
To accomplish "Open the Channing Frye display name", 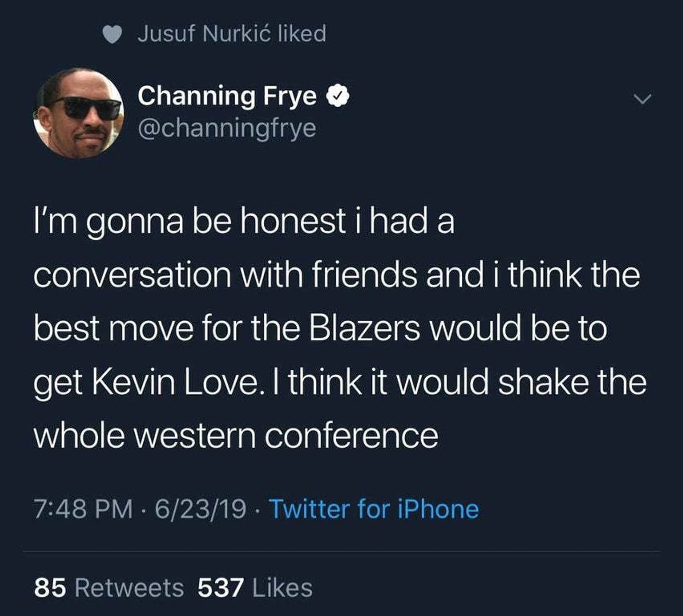I will 227,96.
